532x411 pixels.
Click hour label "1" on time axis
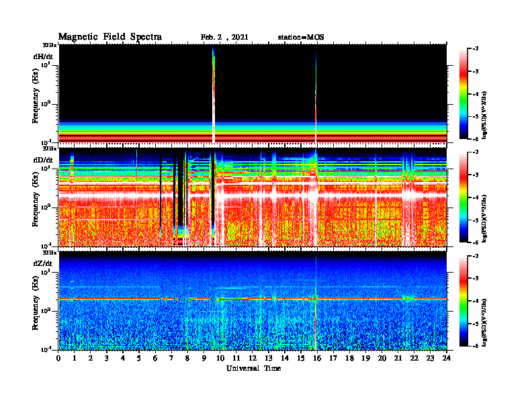tap(75, 358)
